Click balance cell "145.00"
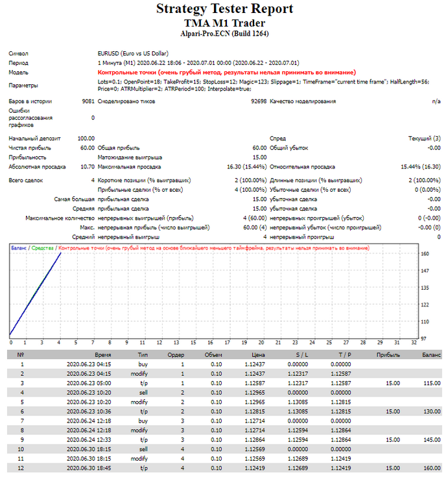This screenshot has height=486, width=448. pyautogui.click(x=432, y=440)
